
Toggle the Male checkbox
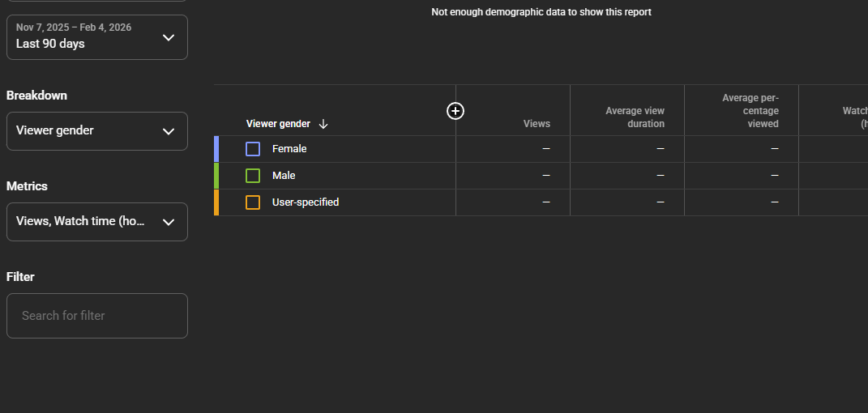point(253,176)
